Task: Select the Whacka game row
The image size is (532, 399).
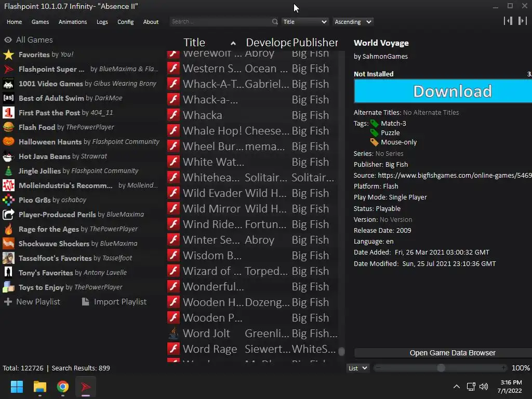Action: [x=252, y=115]
